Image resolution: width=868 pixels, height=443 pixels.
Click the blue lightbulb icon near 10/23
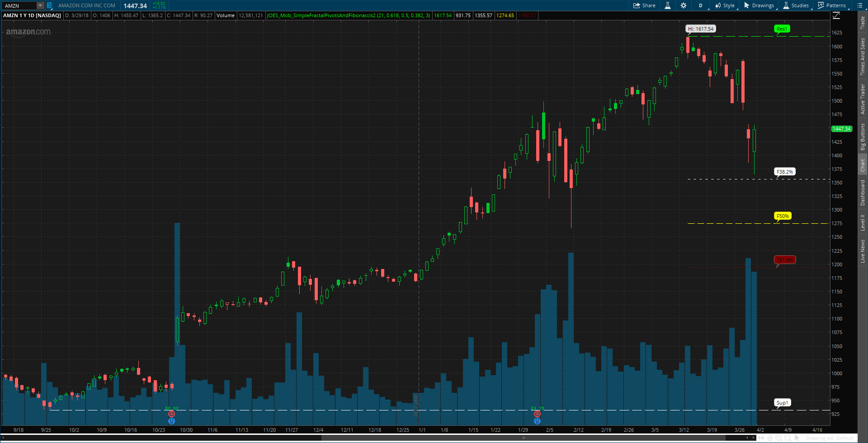(171, 421)
